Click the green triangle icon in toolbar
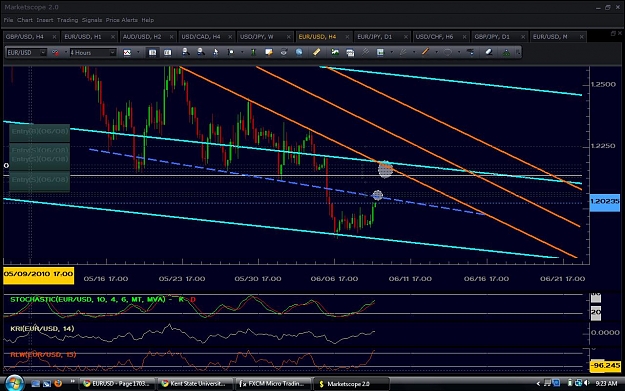Screen dimensions: 625x391 (x=506, y=52)
